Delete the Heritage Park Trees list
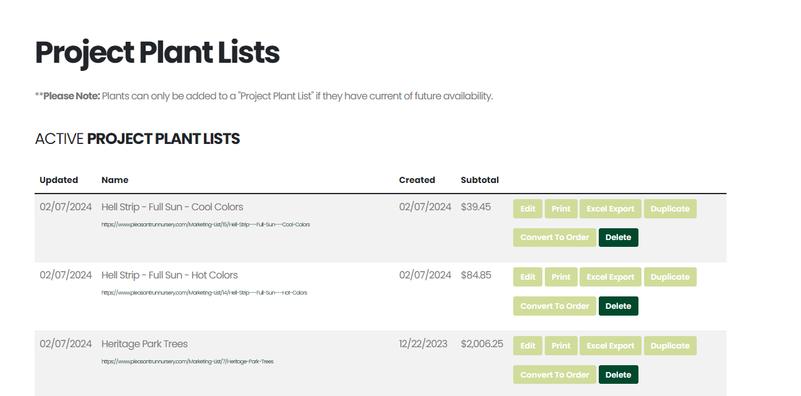This screenshot has width=801, height=396. coord(618,375)
